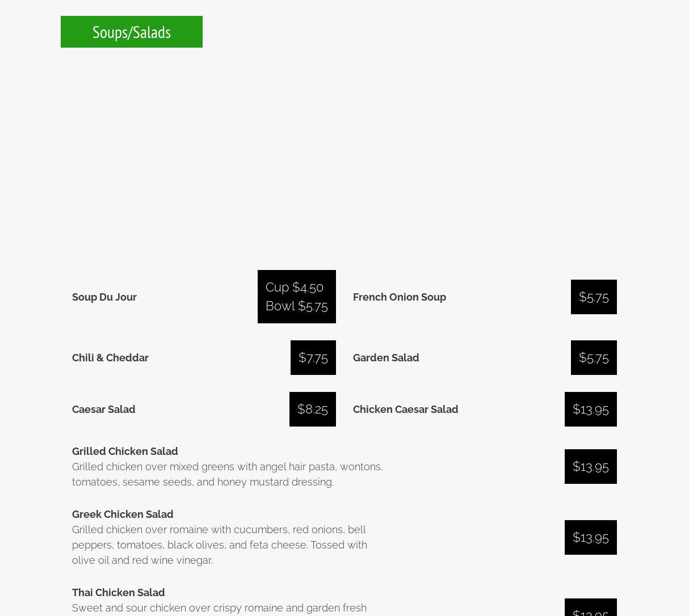Viewport: 689px width, 616px height.
Task: Click the honey mustard dressing description text
Action: 227,474
